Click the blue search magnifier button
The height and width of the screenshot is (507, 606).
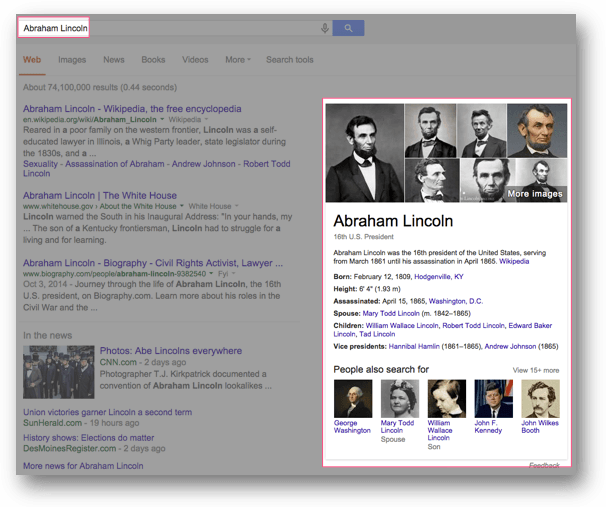click(x=348, y=28)
